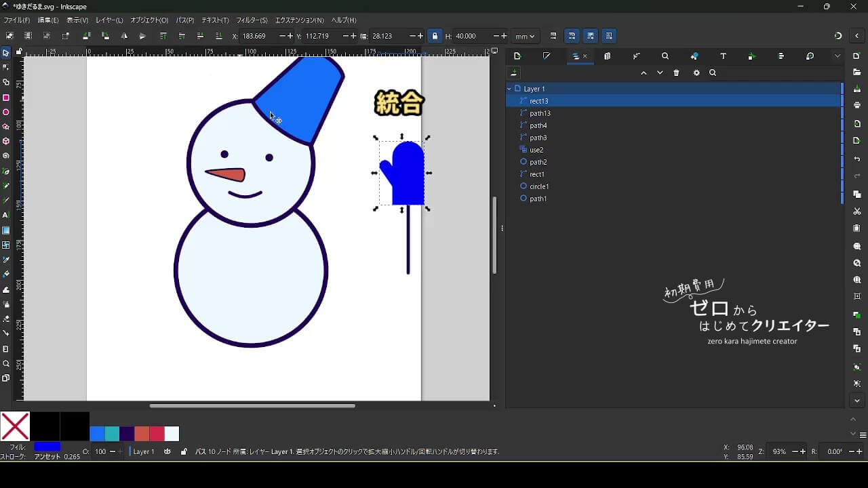This screenshot has width=868, height=488.
Task: Select the Ellipse tool
Action: coord(6,113)
